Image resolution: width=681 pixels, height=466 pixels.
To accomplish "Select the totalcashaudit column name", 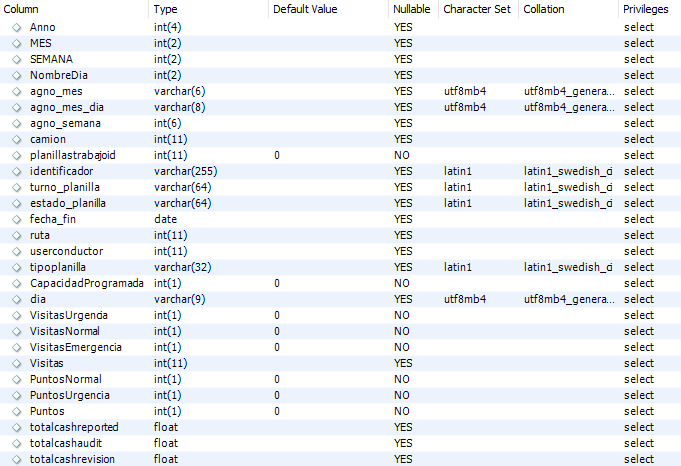I will (x=66, y=443).
